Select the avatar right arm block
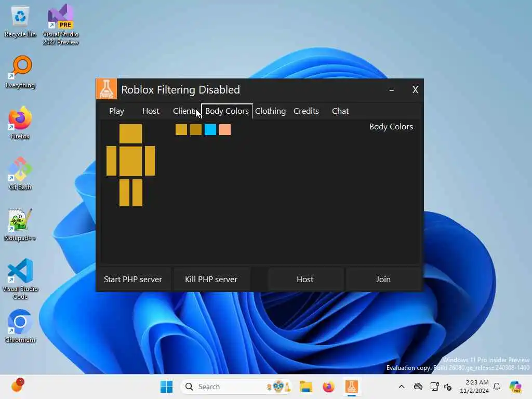Image resolution: width=532 pixels, height=399 pixels. (150, 161)
